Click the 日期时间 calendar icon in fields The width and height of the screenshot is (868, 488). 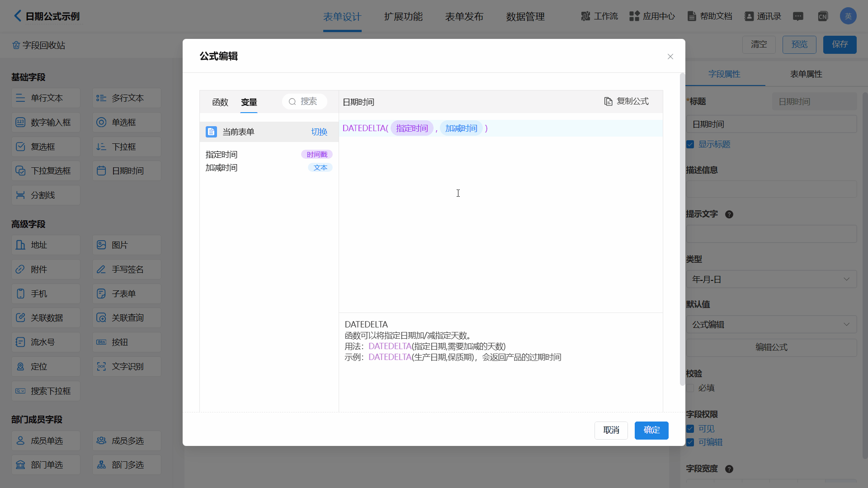click(x=101, y=171)
